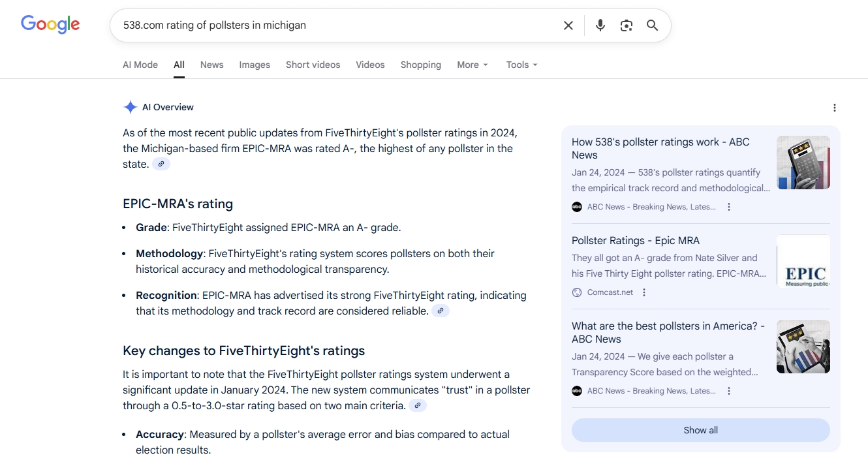Viewport: 868px width, 466px height.
Task: Select the Images tab
Action: (255, 65)
